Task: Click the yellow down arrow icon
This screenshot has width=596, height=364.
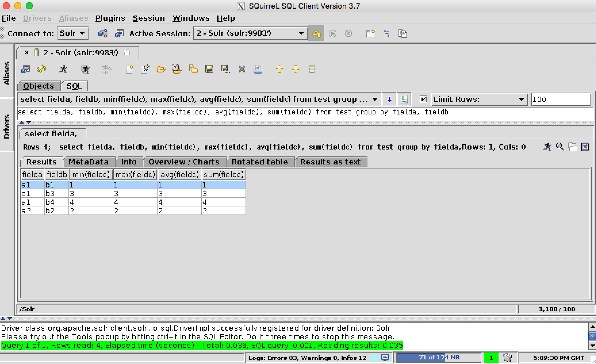Action: tap(295, 69)
